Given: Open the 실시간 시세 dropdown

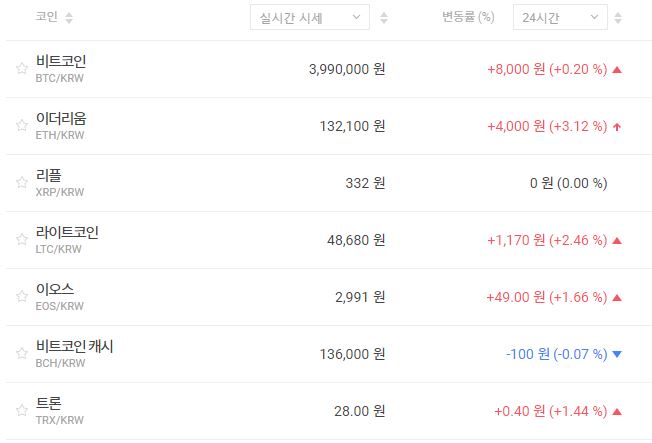Looking at the screenshot, I should 309,17.
